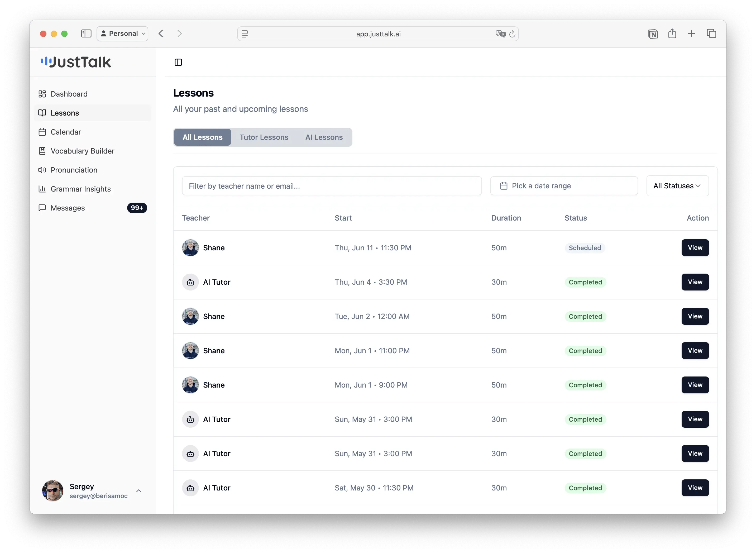Click the app.justtalk.ai address bar
756x553 pixels.
pyautogui.click(x=378, y=34)
